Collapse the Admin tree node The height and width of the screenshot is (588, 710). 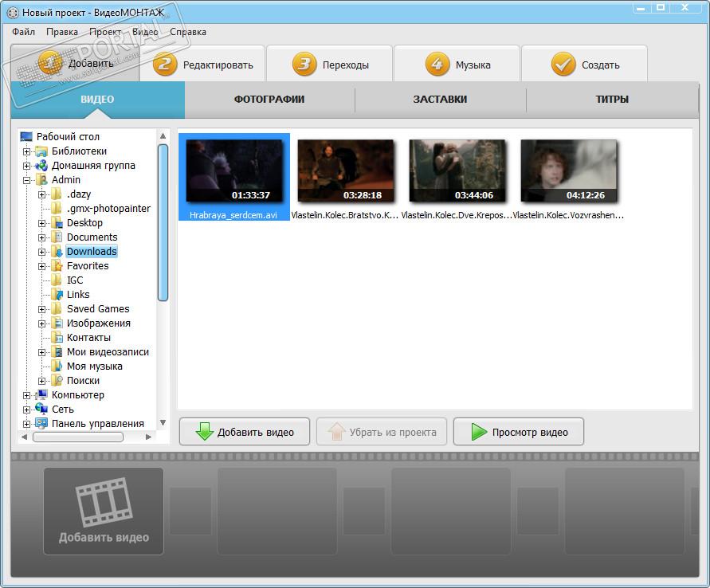pos(27,180)
